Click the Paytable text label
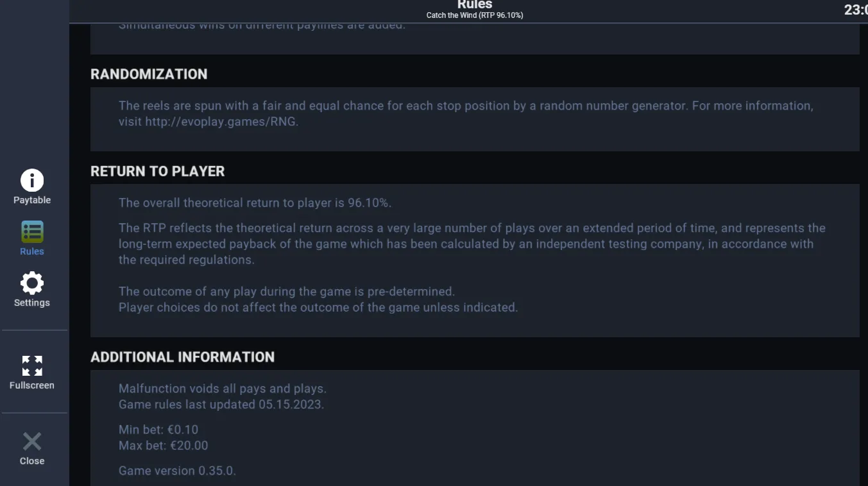 32,200
